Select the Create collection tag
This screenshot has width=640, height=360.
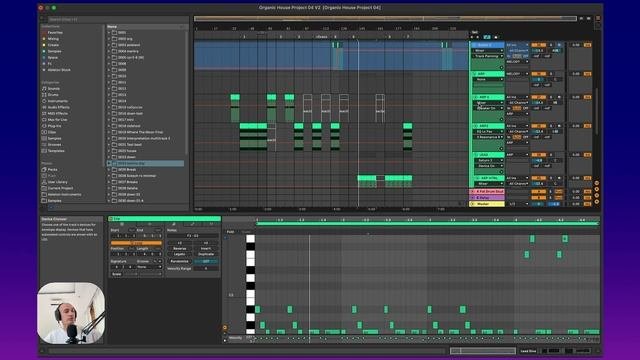click(x=53, y=45)
